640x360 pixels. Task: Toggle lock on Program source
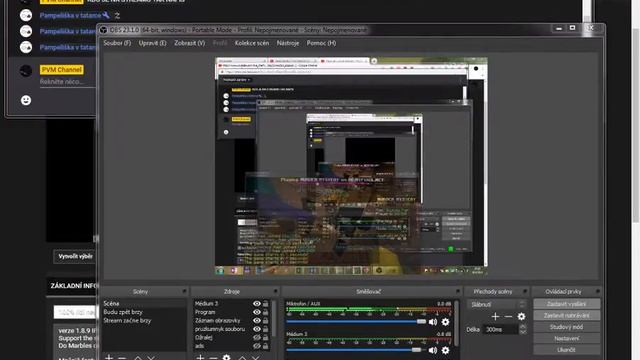pyautogui.click(x=266, y=312)
